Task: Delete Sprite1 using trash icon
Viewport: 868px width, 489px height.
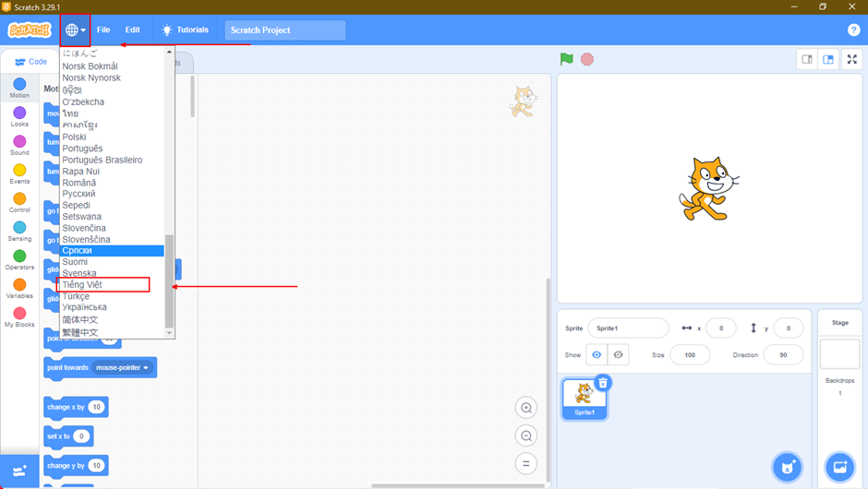Action: pos(603,382)
